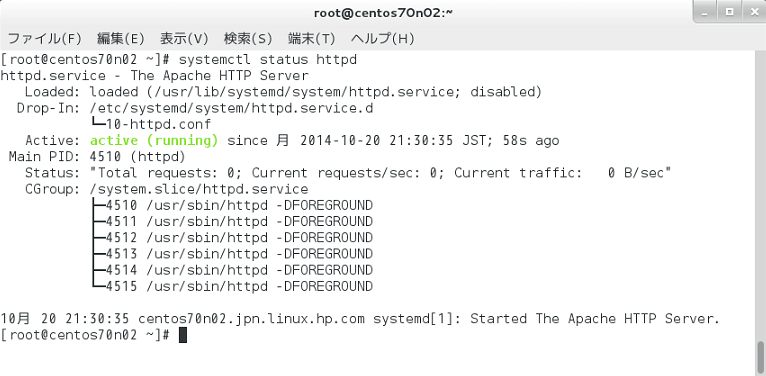
Task: Click the vertical scrollbar thumb
Action: tap(760, 357)
